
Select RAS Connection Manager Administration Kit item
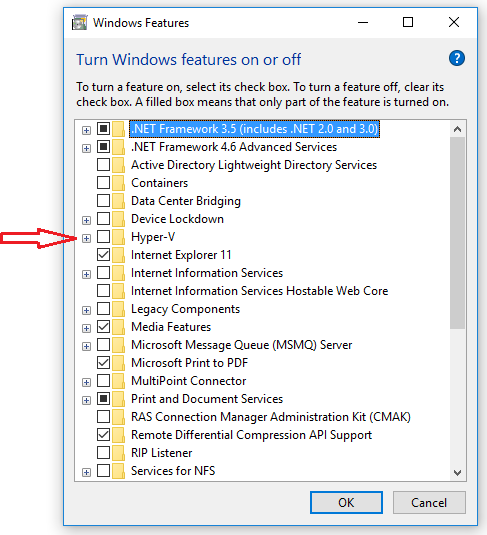271,417
